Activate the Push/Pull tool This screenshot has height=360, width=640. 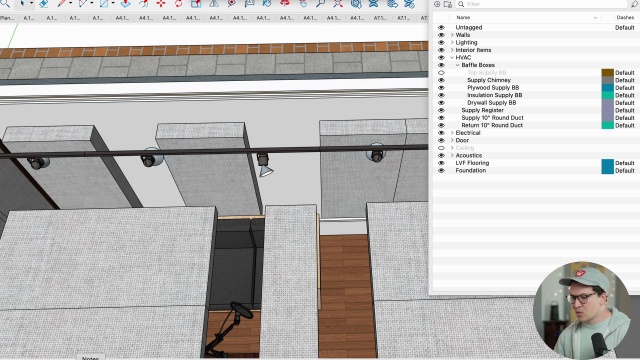126,4
